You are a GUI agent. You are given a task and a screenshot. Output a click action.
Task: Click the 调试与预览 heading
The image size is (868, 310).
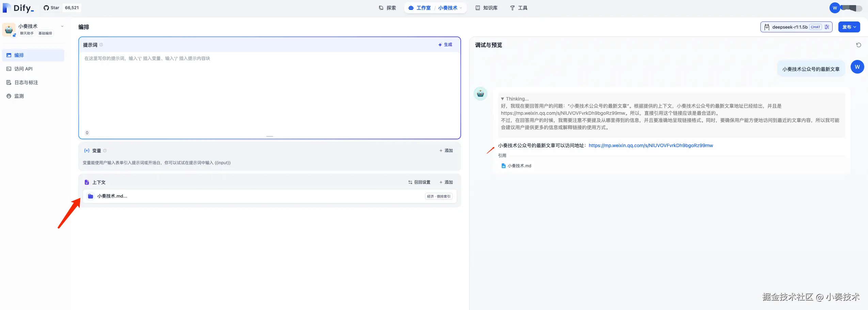coord(488,45)
